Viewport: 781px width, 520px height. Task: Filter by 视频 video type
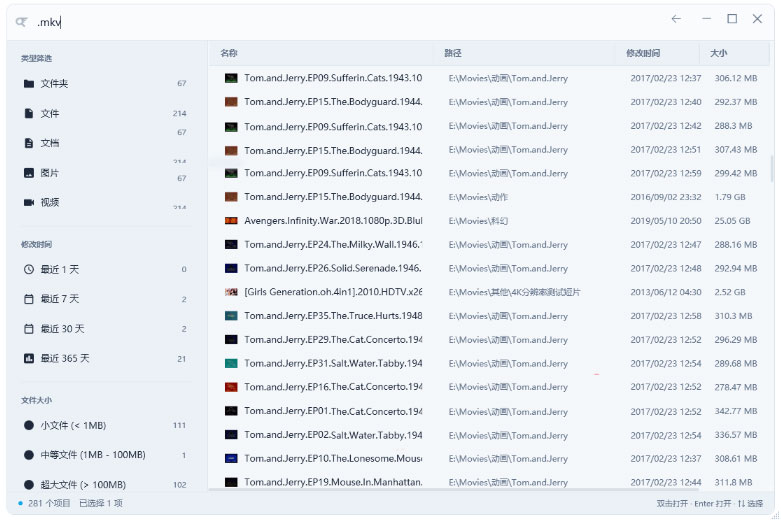(x=105, y=202)
